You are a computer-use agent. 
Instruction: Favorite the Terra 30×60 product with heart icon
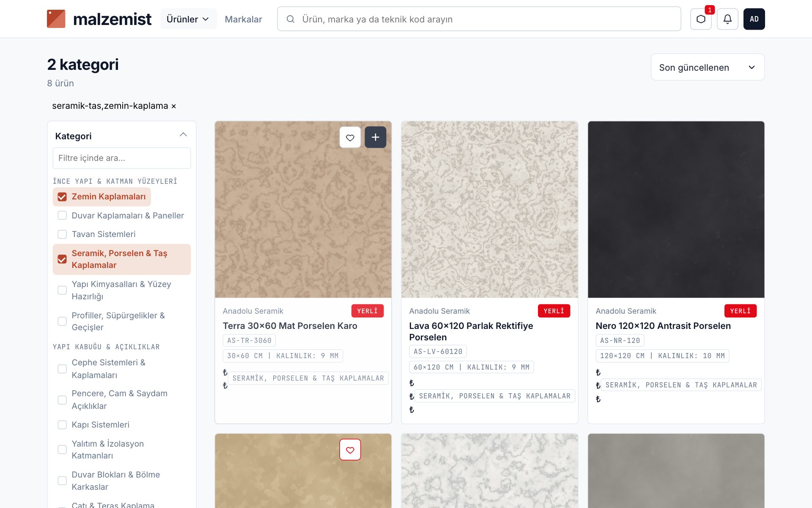click(x=350, y=137)
